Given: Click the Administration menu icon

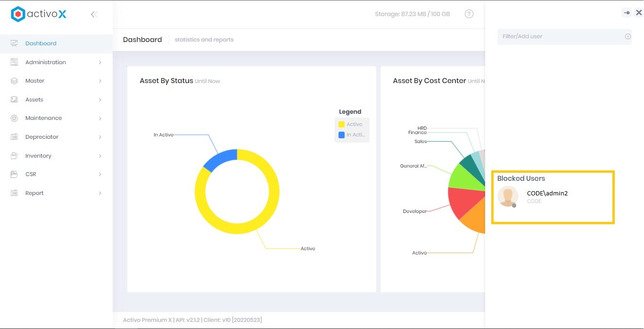Looking at the screenshot, I should point(14,62).
